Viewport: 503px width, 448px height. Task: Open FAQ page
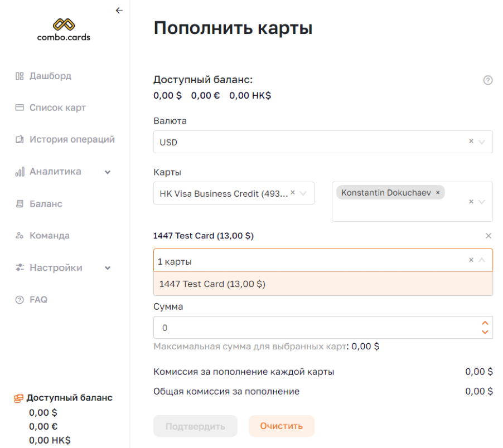tap(38, 300)
